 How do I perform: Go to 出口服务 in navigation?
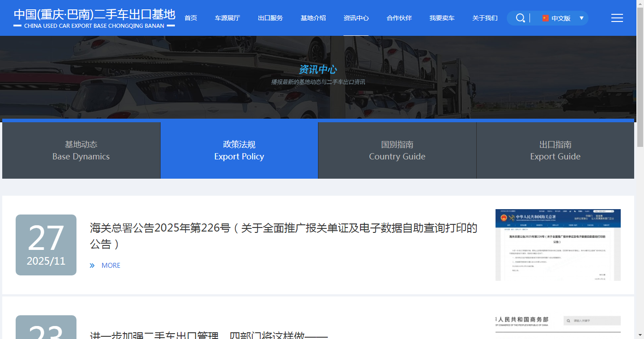click(x=270, y=18)
